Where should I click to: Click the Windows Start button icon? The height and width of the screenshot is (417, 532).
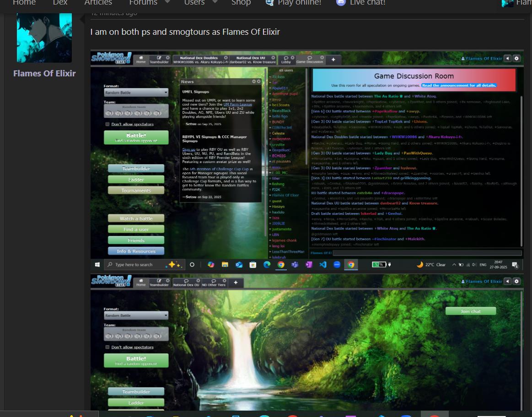point(97,265)
